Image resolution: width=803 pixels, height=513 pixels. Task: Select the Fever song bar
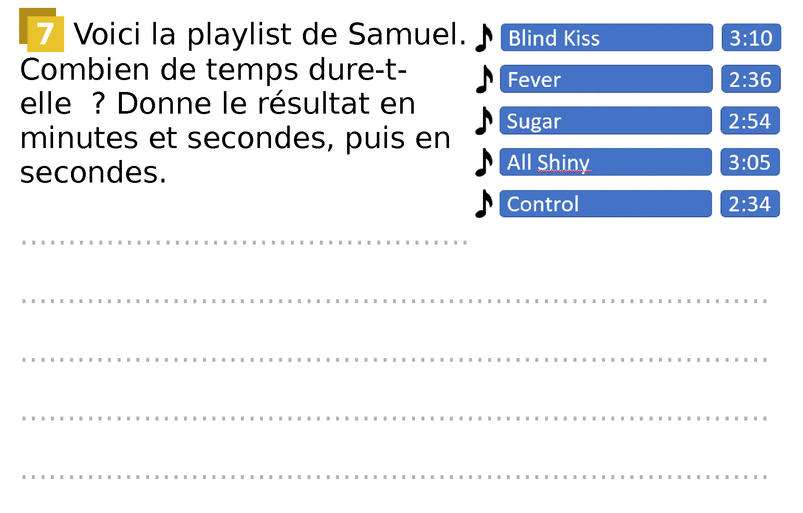606,79
